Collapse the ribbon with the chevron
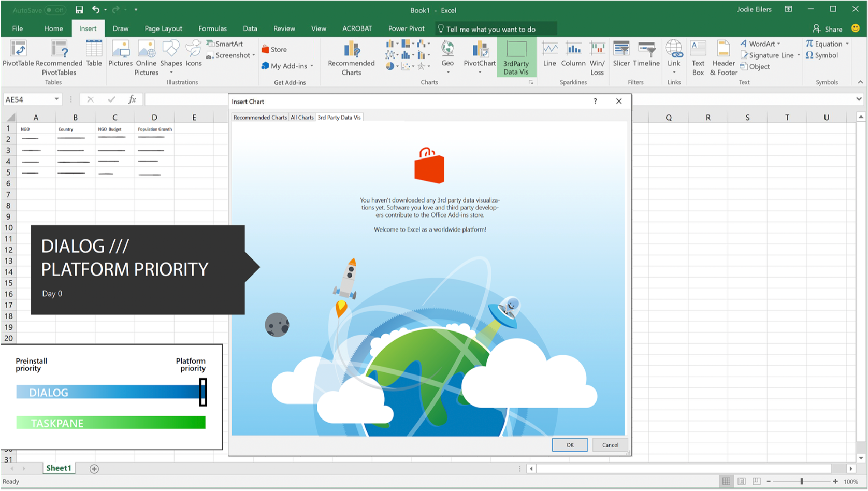This screenshot has width=868, height=491. tap(860, 82)
